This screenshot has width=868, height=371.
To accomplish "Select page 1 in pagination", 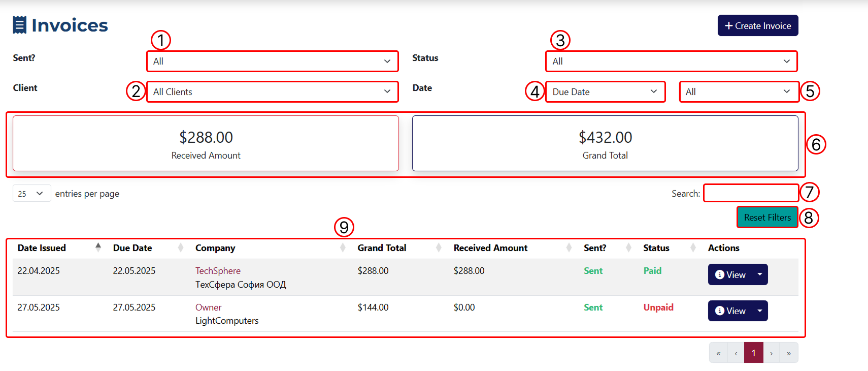I will click(754, 353).
